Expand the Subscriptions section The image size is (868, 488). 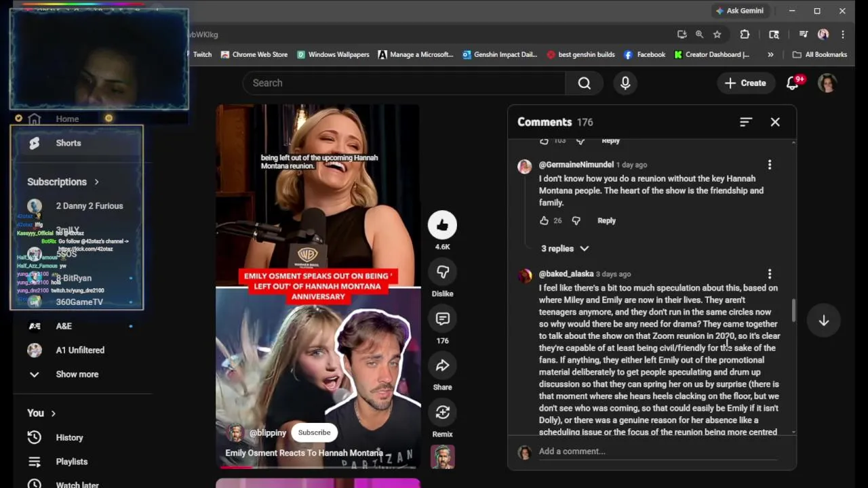(63, 182)
